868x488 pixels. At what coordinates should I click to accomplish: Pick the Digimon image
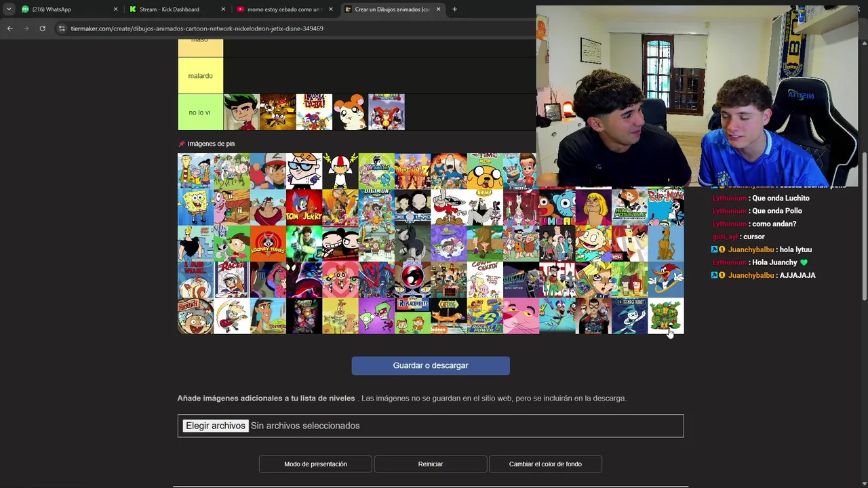tap(376, 207)
